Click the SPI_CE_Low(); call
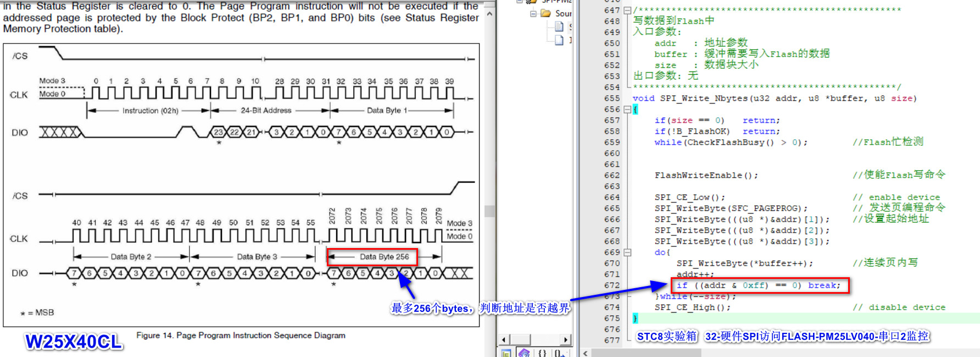Viewport: 980px width, 357px height. pos(690,197)
